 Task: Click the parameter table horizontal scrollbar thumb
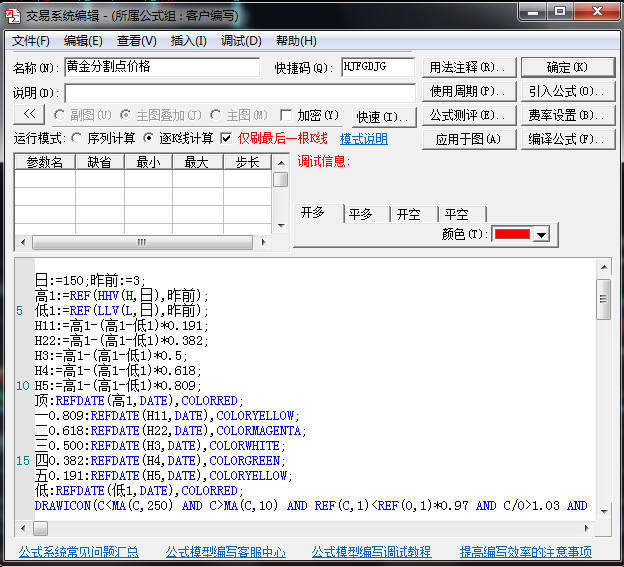coord(142,242)
